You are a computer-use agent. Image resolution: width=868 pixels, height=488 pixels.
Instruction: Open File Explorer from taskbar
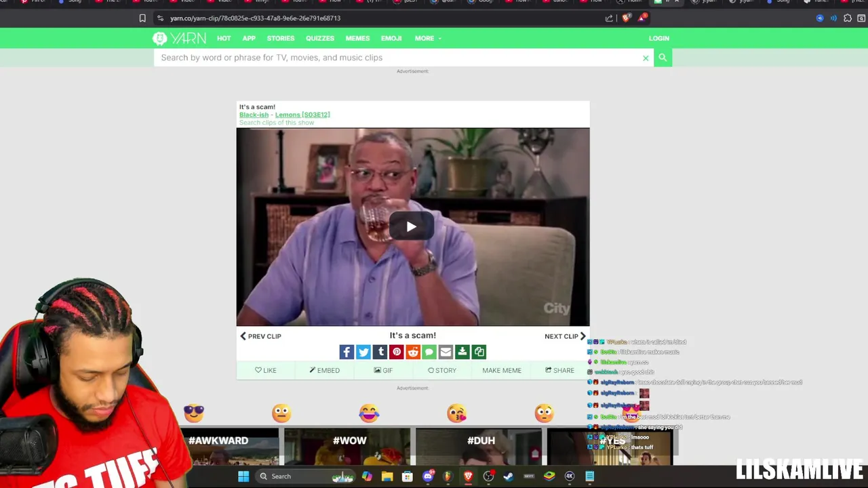pos(387,476)
